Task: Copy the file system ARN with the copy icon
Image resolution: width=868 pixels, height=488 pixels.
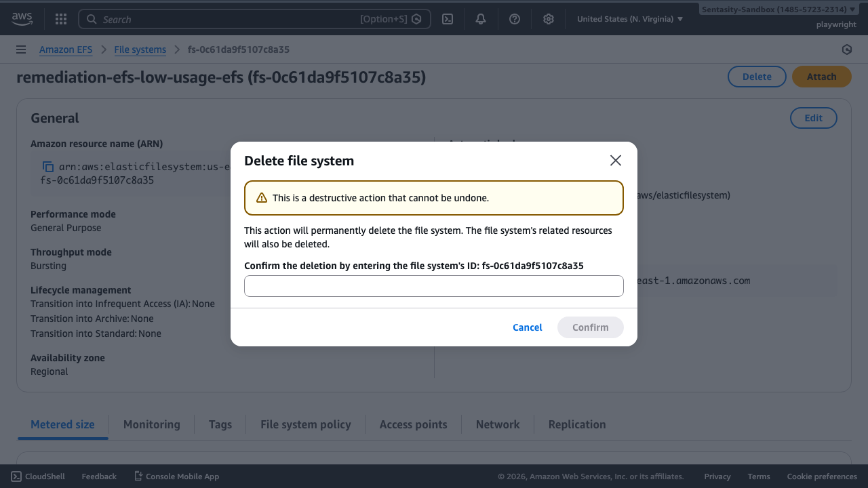Action: tap(48, 166)
